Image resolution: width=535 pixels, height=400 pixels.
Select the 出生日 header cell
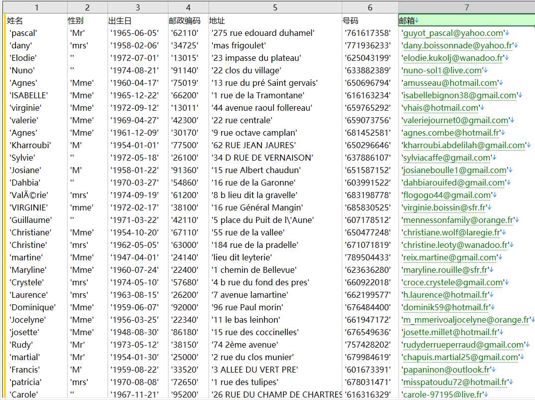click(138, 20)
